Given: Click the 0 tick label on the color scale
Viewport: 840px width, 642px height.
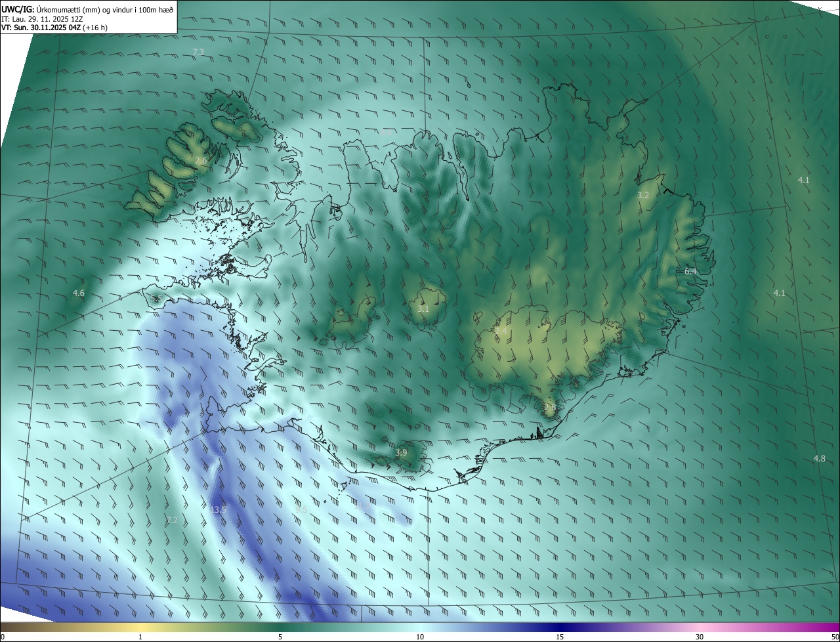Looking at the screenshot, I should coord(3,637).
